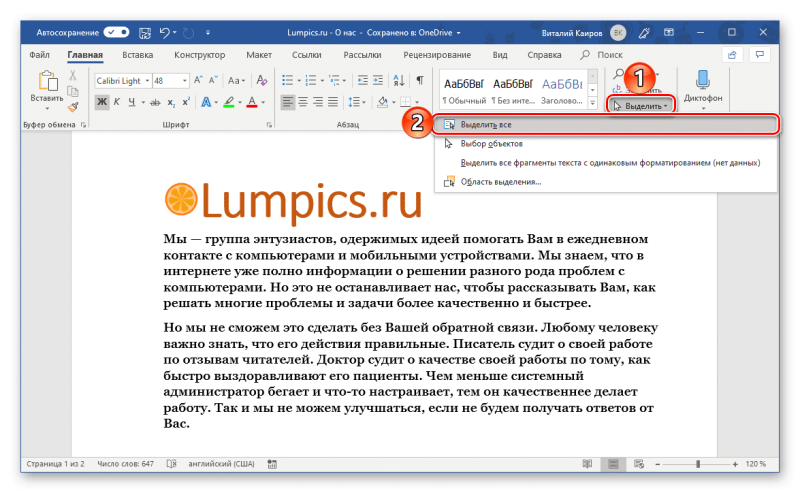
Task: Open the Файл tab
Action: pyautogui.click(x=39, y=55)
